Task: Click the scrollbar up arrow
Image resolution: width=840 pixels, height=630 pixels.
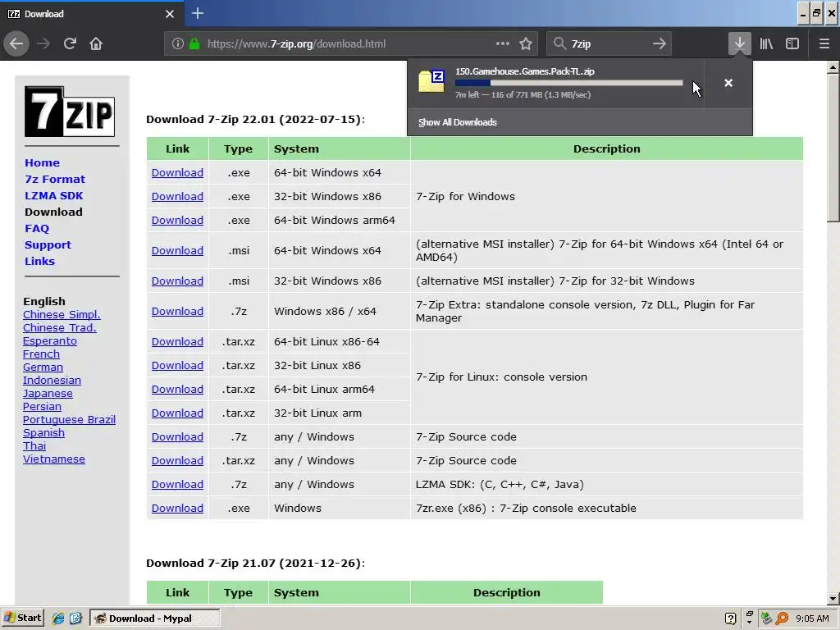Action: (833, 67)
